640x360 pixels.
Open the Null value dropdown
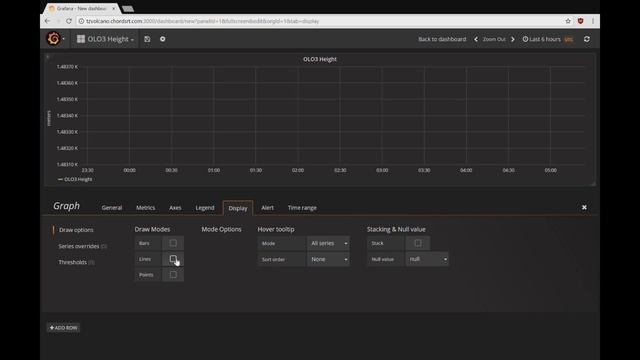point(427,259)
